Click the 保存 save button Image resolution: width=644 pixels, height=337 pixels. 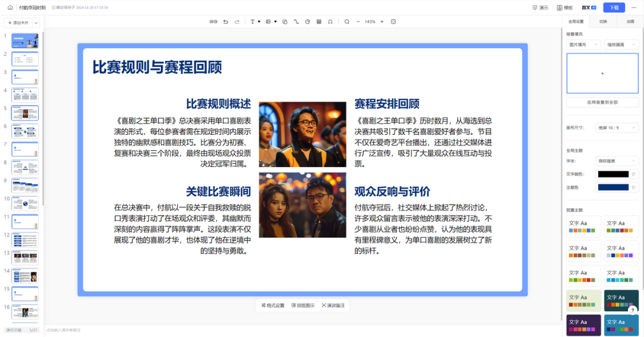pos(213,22)
